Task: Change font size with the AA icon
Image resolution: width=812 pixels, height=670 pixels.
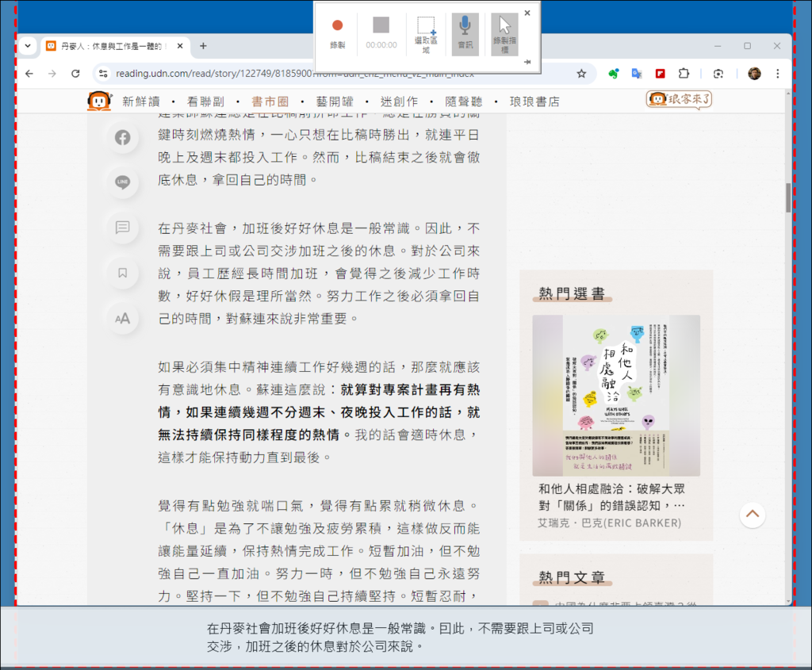Action: pos(123,319)
